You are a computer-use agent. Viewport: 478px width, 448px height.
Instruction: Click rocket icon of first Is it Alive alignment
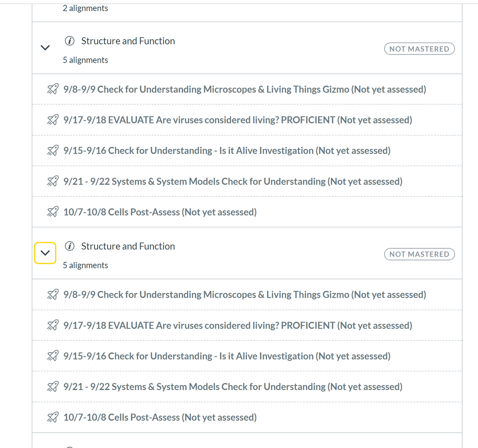tap(53, 150)
